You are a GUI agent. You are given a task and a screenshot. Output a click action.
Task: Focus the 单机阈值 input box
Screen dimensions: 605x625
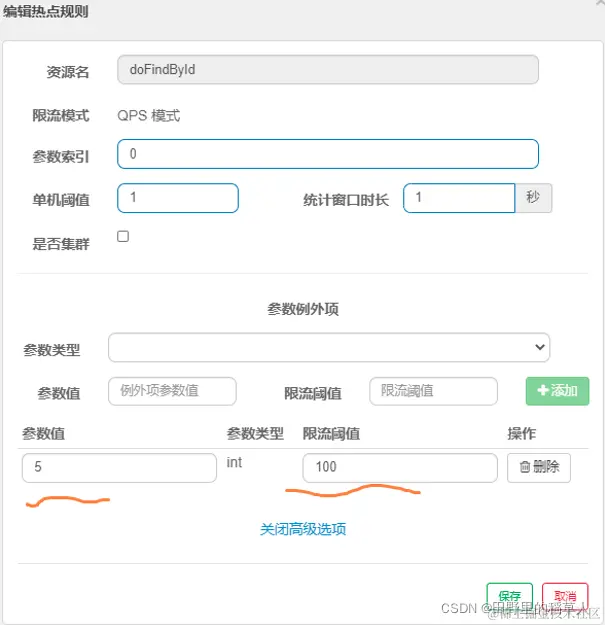178,198
